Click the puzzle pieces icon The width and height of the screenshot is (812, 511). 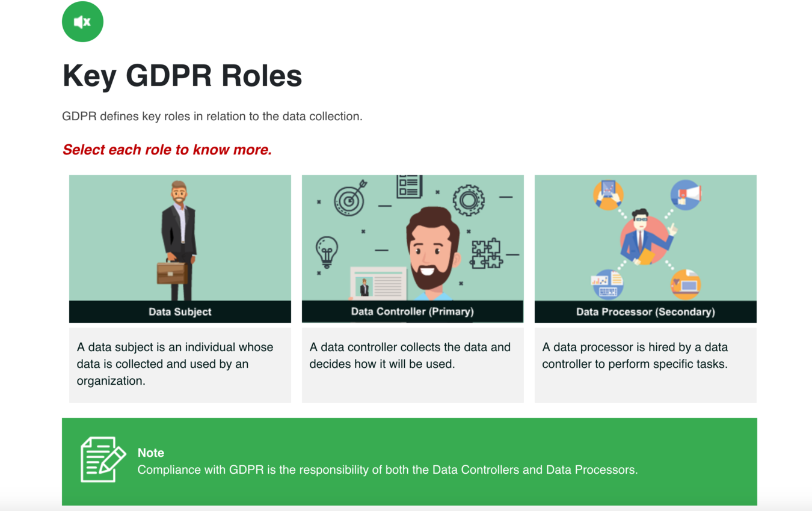click(x=486, y=254)
